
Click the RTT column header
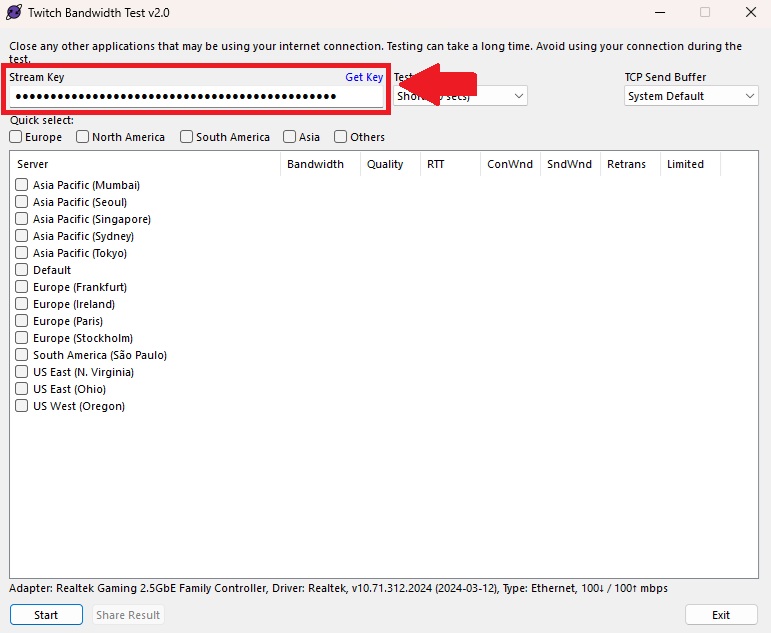click(x=450, y=164)
